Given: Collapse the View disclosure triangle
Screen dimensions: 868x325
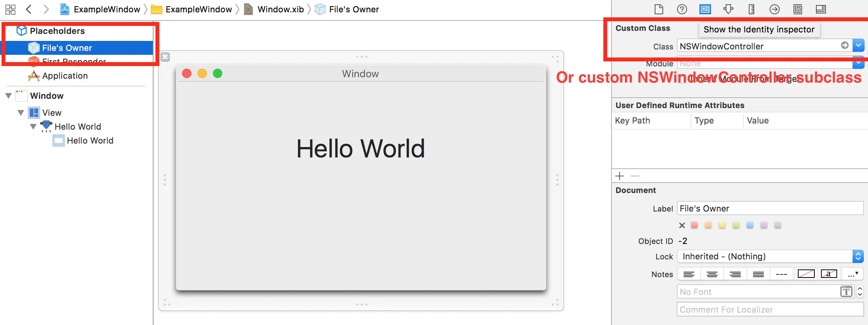Looking at the screenshot, I should click(21, 113).
